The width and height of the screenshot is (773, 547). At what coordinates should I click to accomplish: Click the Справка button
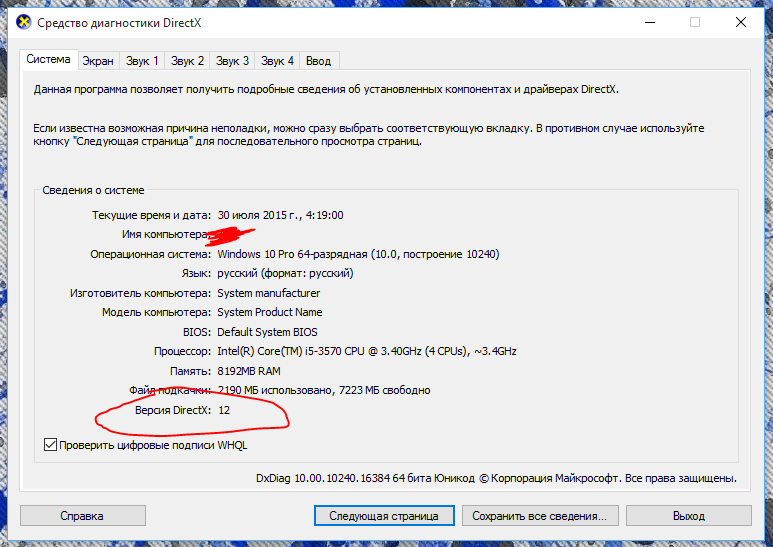tap(82, 516)
